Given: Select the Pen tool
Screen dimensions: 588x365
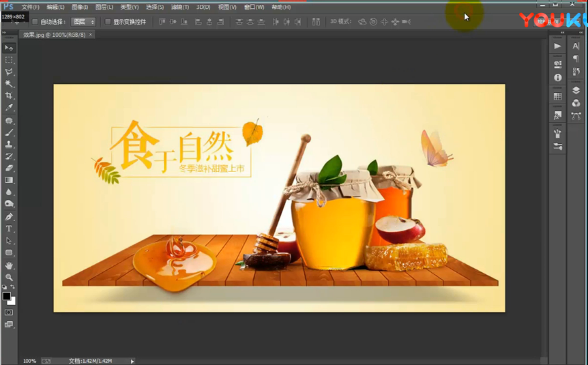Looking at the screenshot, I should [x=9, y=217].
